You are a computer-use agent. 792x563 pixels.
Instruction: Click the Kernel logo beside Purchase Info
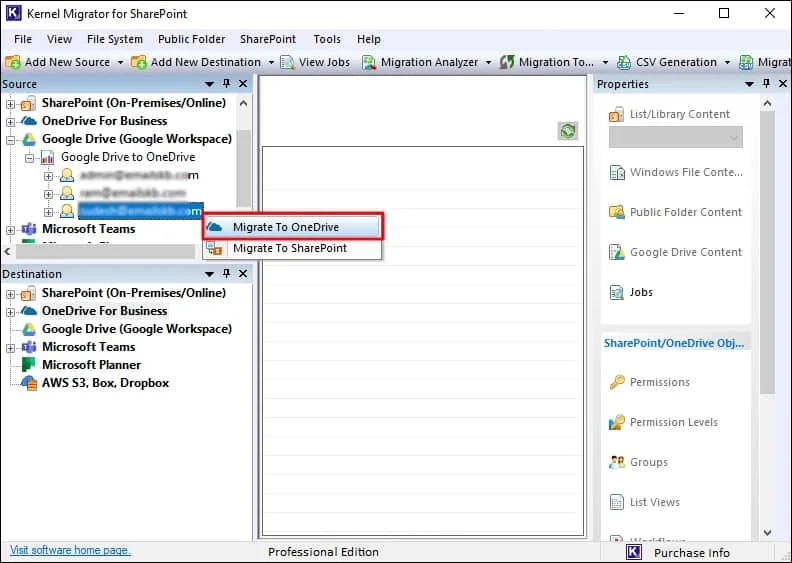[634, 552]
